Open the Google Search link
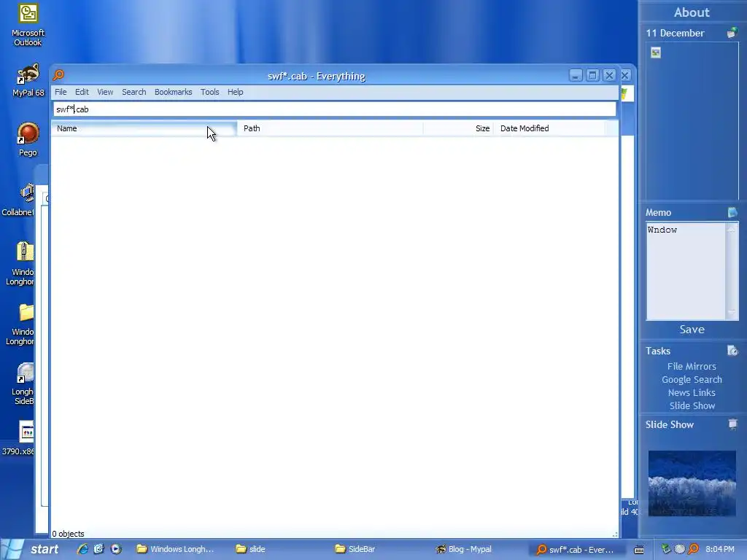The height and width of the screenshot is (560, 747). [692, 379]
